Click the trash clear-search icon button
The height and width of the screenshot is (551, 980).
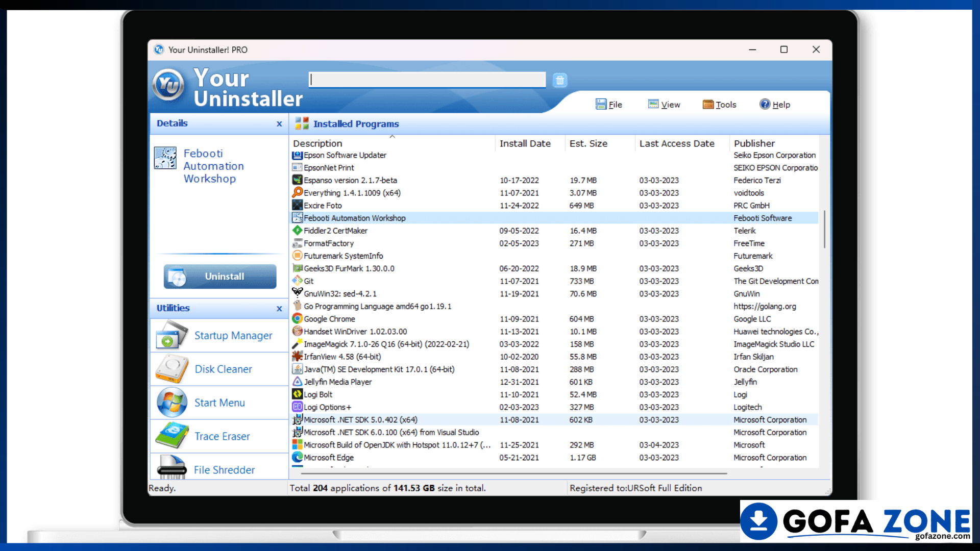pos(560,80)
